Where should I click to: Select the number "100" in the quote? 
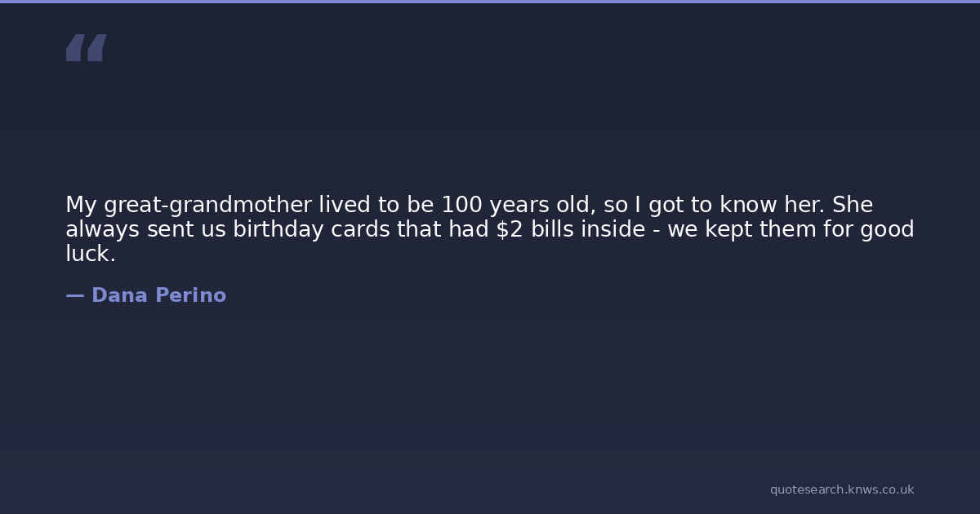pyautogui.click(x=461, y=205)
